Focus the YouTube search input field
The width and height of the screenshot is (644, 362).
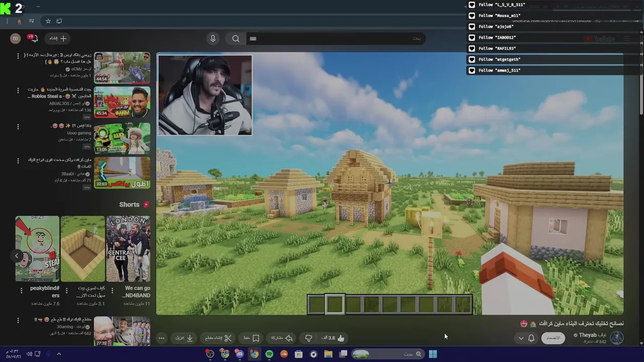(x=336, y=39)
